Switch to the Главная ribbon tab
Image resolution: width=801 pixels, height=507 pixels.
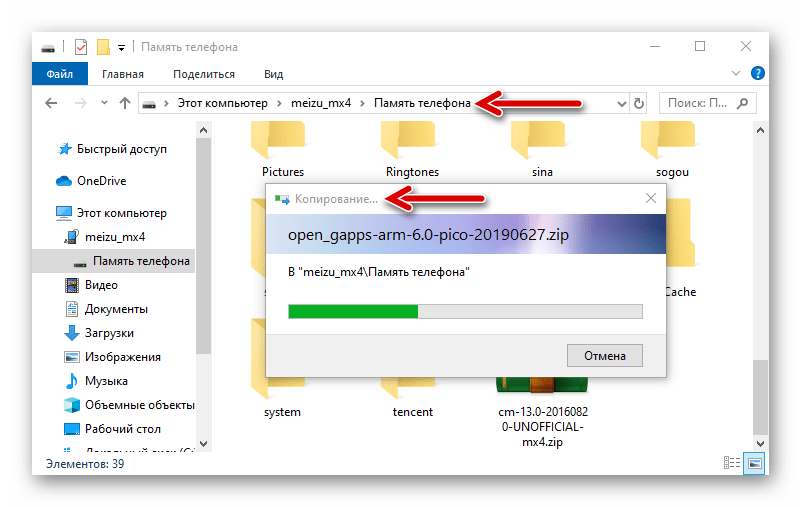click(x=123, y=74)
